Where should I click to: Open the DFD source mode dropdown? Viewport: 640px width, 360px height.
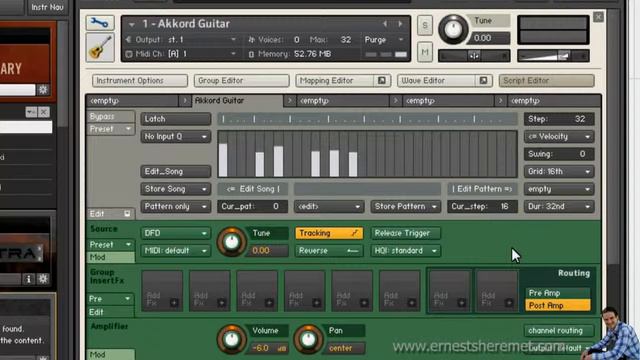tap(176, 233)
